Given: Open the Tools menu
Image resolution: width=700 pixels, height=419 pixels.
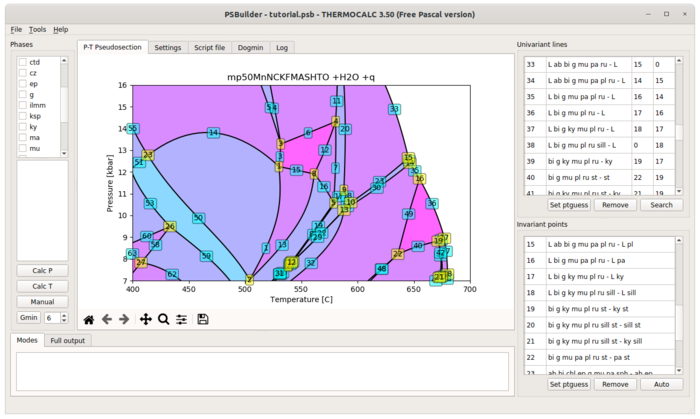Looking at the screenshot, I should (x=38, y=29).
